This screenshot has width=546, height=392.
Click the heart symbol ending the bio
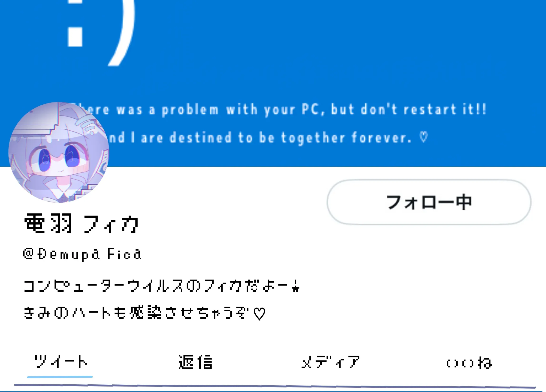259,314
